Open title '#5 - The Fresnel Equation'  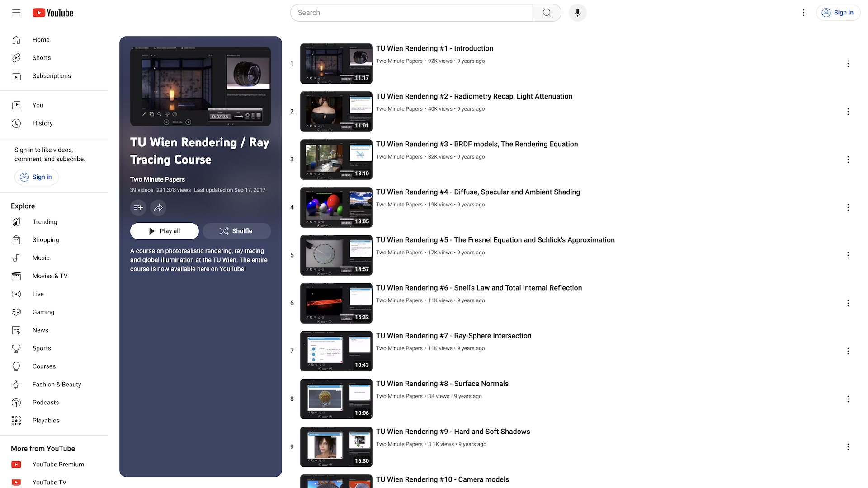point(495,240)
